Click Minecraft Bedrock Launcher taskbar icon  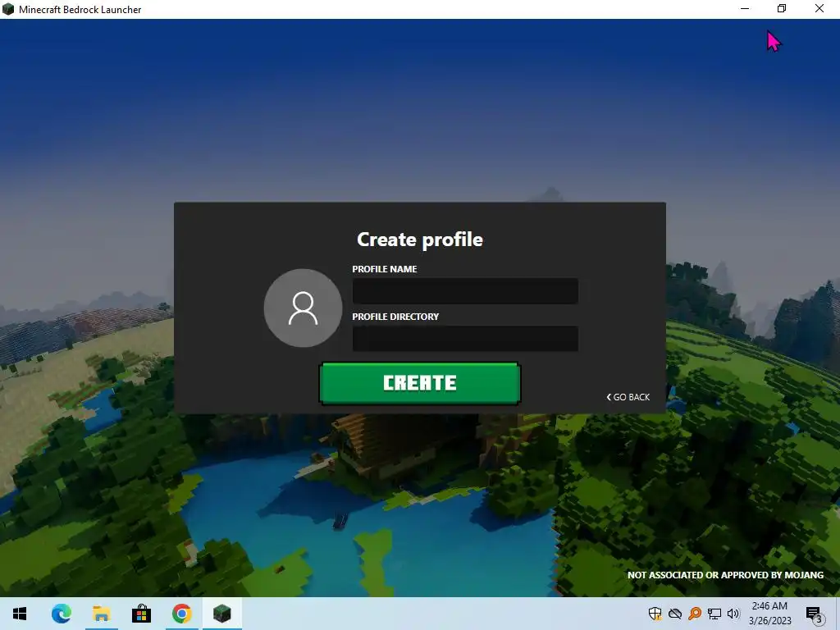221,614
